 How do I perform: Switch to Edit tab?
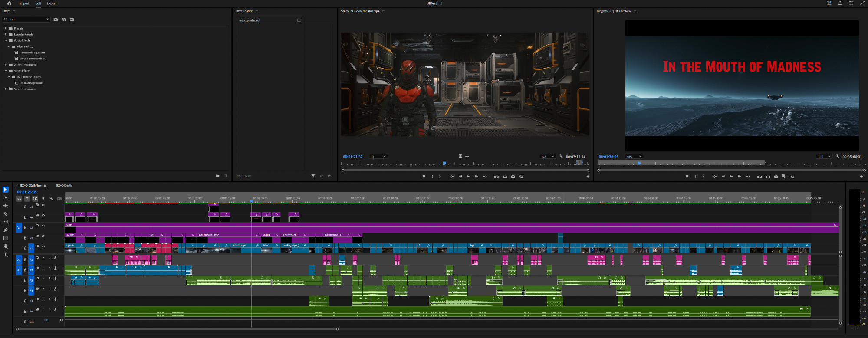coord(38,3)
